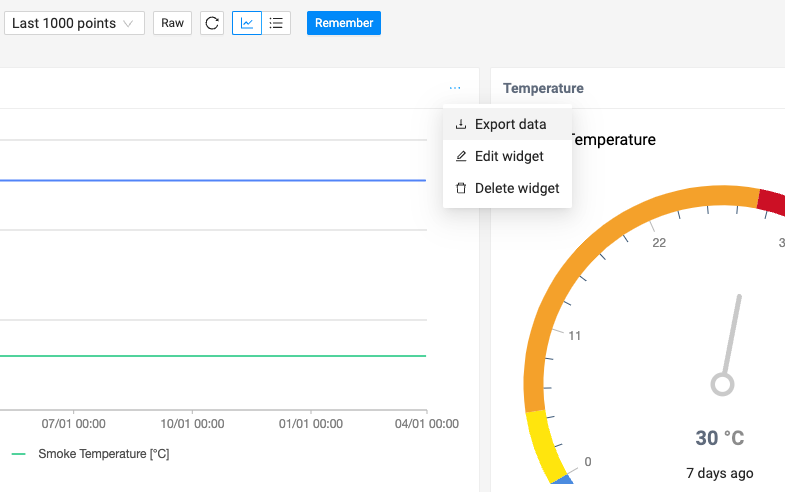
Task: Select Delete widget from the menu
Action: click(x=507, y=188)
